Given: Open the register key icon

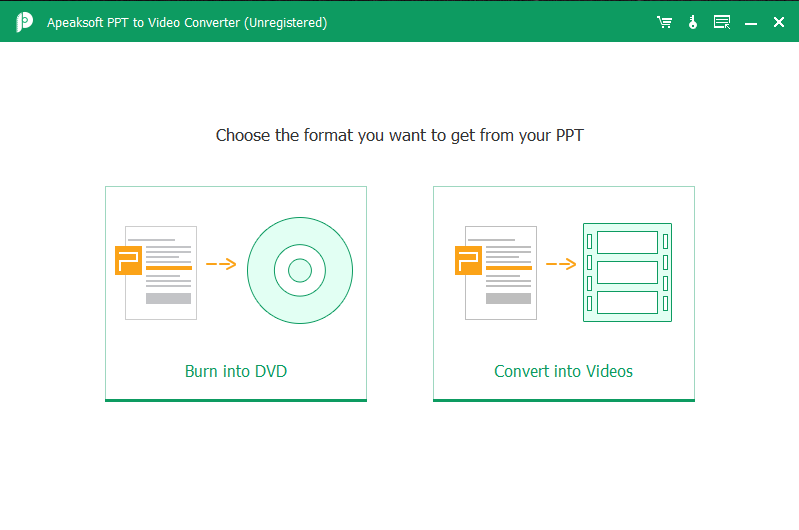Looking at the screenshot, I should click(693, 22).
